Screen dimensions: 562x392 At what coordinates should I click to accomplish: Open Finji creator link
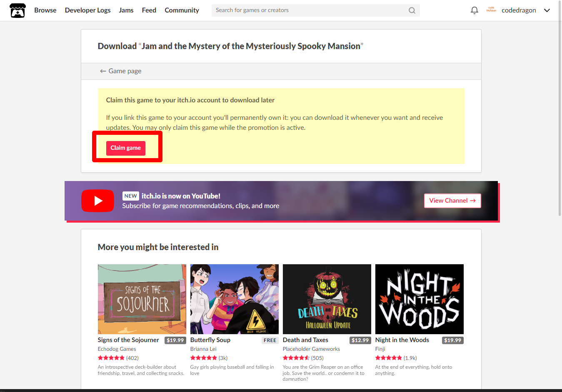380,349
